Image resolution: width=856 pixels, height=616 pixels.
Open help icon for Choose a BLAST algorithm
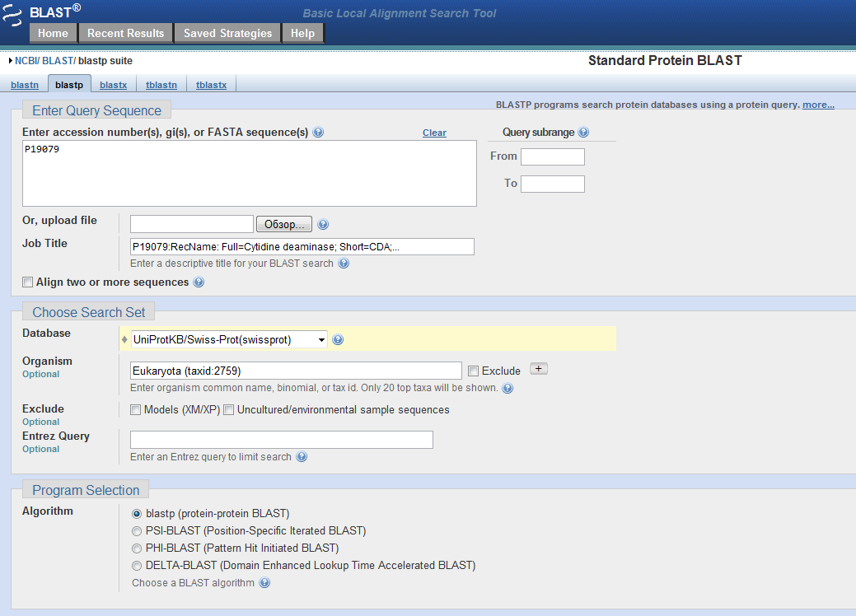(264, 583)
